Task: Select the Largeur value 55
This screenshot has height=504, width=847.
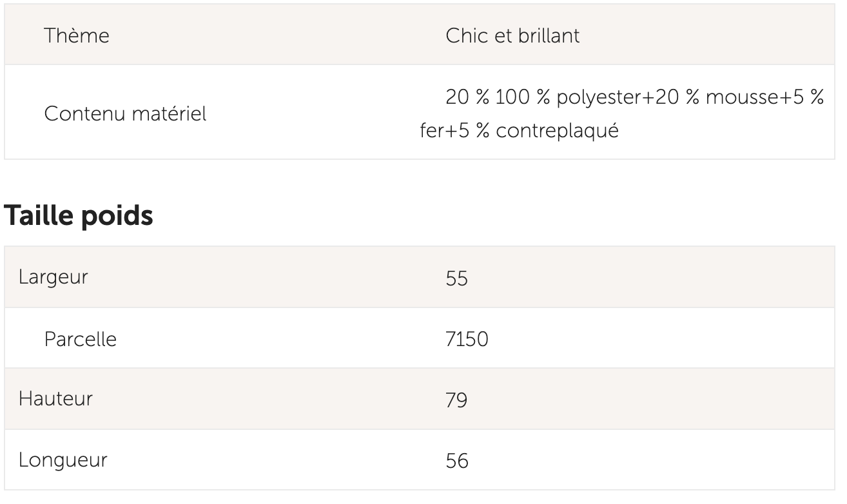Action: point(456,278)
